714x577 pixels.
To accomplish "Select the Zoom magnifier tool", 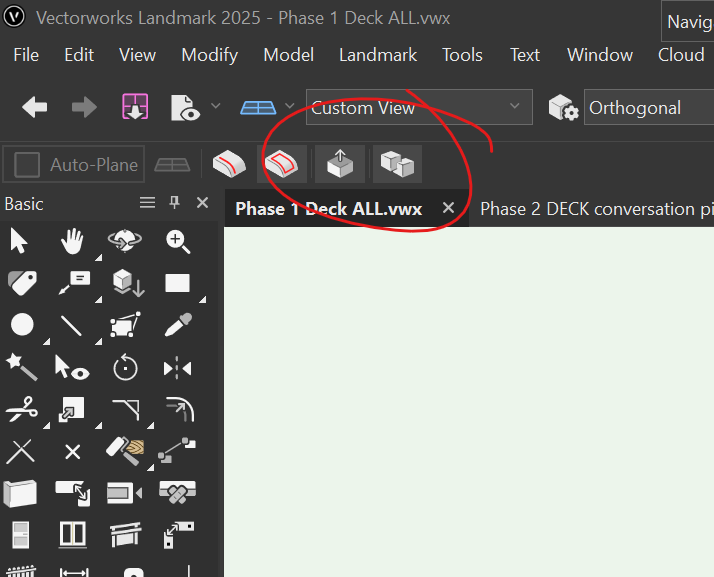I will (178, 241).
